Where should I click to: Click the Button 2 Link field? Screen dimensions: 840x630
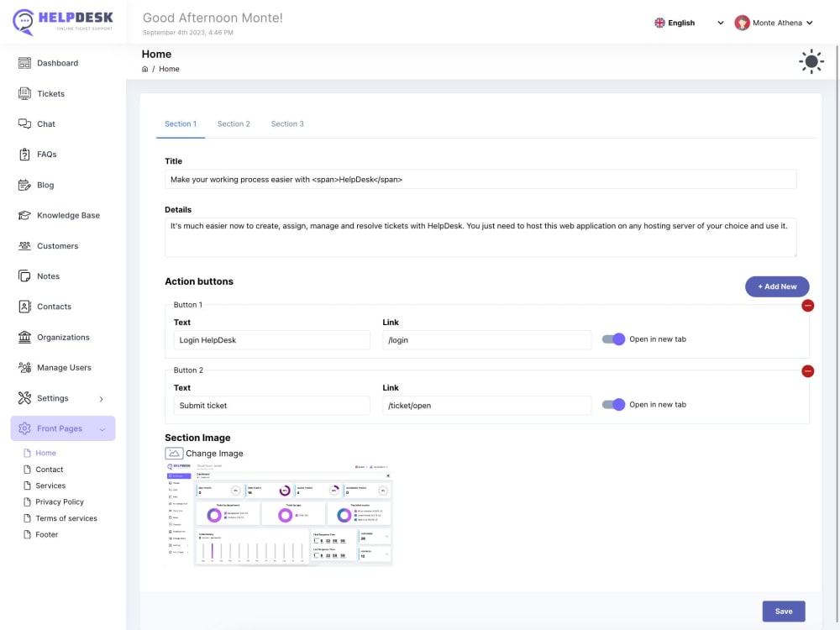pyautogui.click(x=486, y=406)
